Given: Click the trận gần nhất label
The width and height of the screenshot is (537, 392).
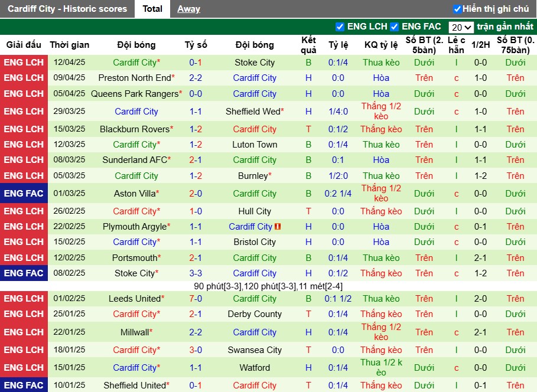Looking at the screenshot, I should pyautogui.click(x=505, y=27).
